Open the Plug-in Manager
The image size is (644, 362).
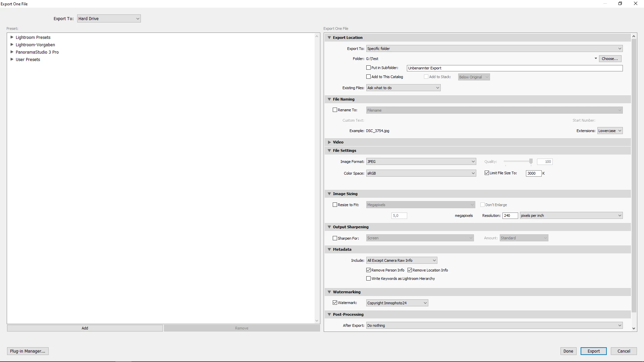(x=28, y=351)
